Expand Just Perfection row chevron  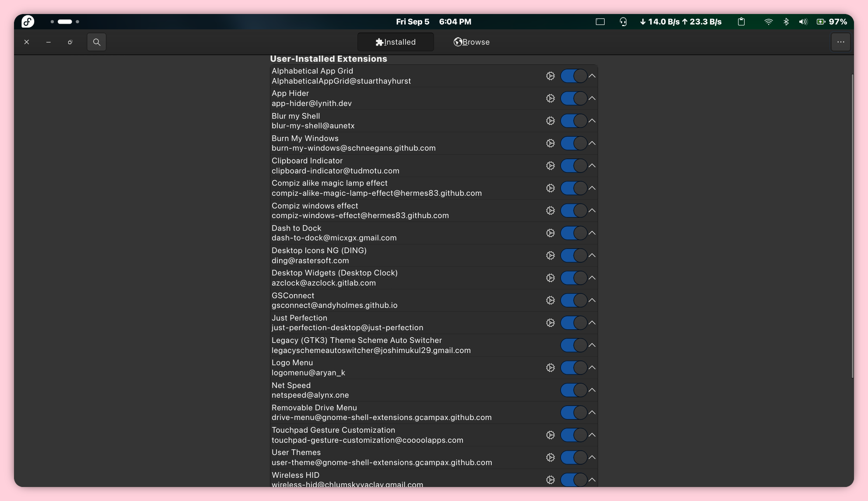coord(592,323)
